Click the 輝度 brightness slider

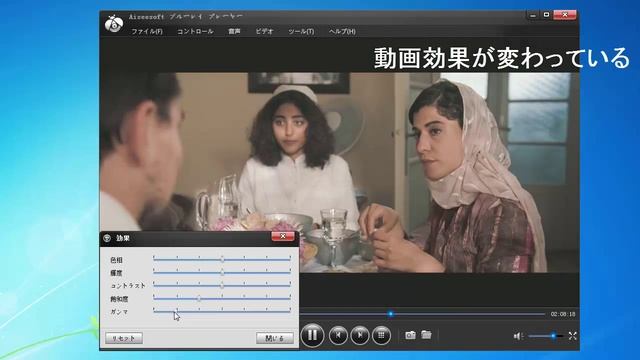[x=222, y=272]
